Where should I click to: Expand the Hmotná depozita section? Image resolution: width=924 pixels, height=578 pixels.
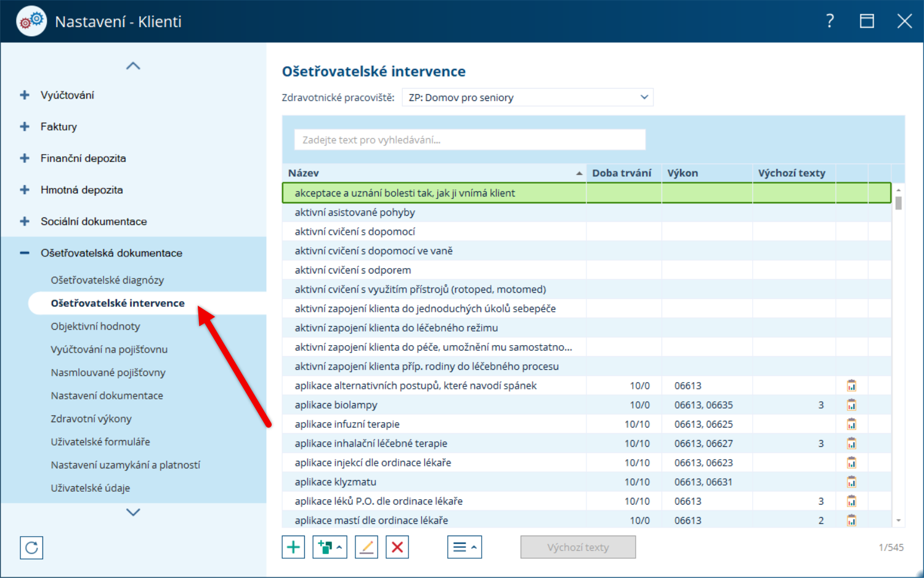tap(25, 190)
